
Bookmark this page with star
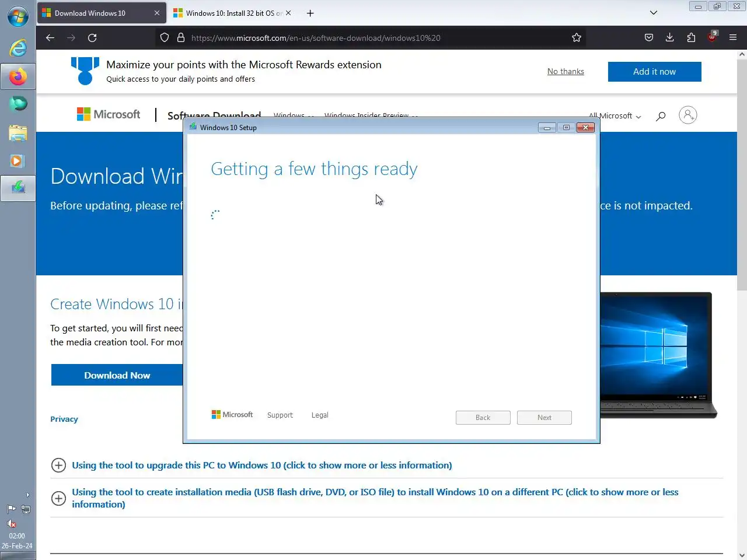click(577, 38)
